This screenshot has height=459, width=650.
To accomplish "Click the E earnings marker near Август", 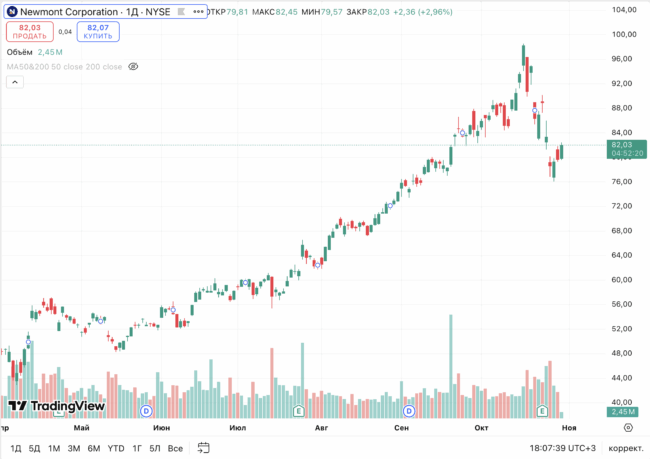I will pyautogui.click(x=298, y=411).
